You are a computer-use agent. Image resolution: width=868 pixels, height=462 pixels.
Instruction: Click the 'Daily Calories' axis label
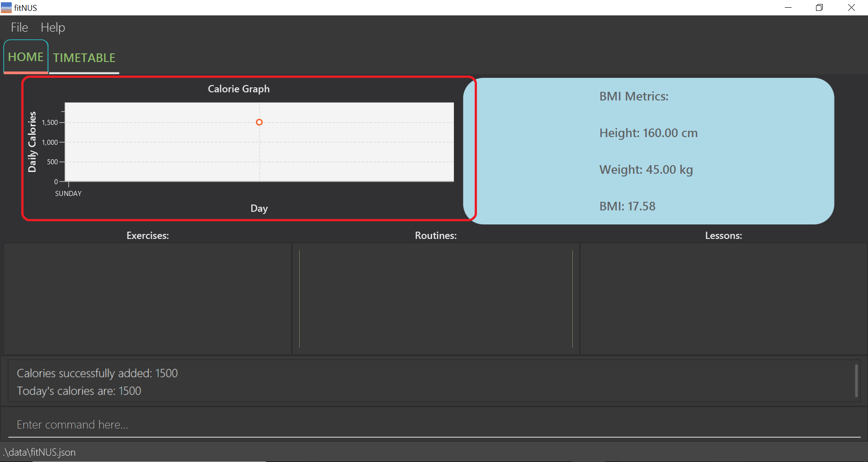[32, 142]
